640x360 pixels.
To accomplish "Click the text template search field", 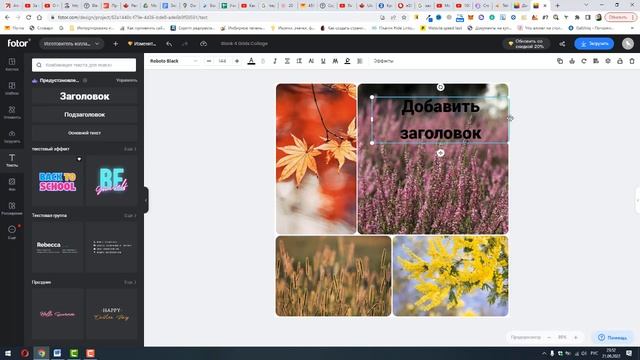I will pyautogui.click(x=84, y=65).
